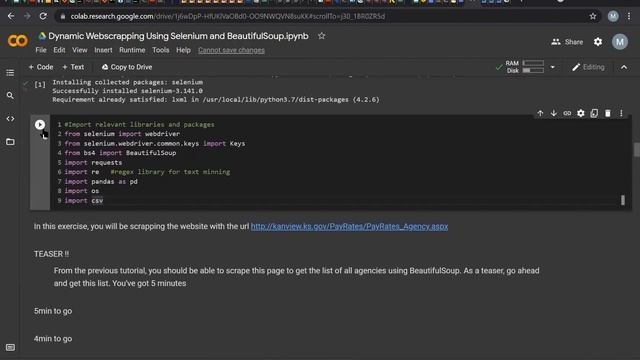This screenshot has width=640, height=360.
Task: Go back in the browser
Action: pos(11,16)
